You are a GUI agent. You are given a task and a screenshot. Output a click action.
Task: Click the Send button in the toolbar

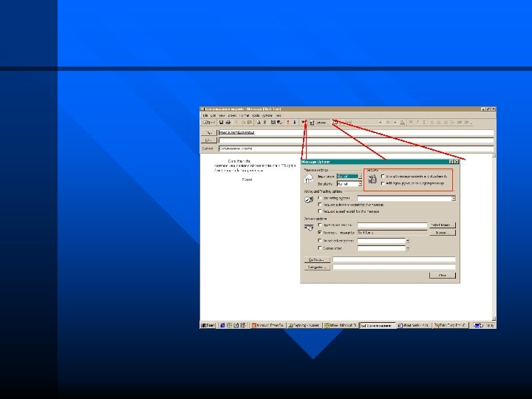click(x=209, y=123)
